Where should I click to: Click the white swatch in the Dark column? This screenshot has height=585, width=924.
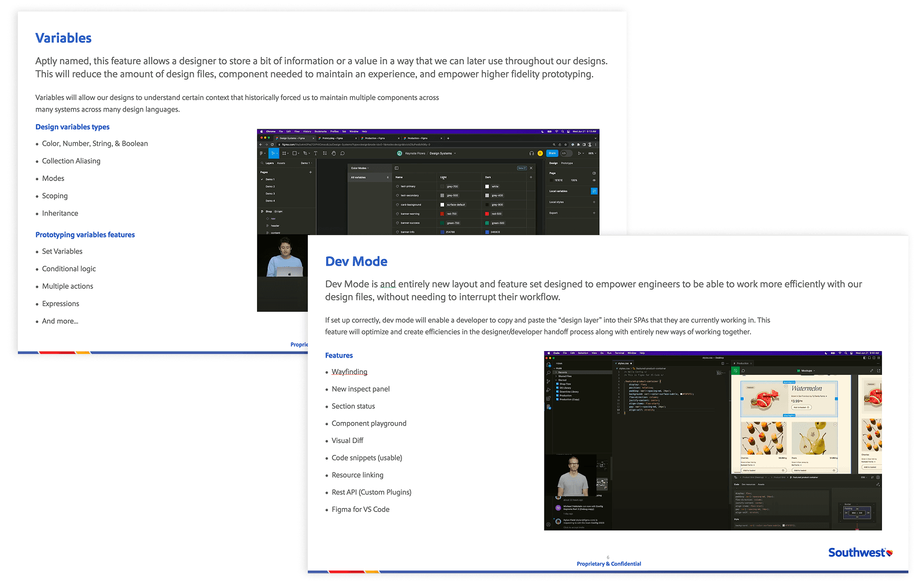pos(487,187)
